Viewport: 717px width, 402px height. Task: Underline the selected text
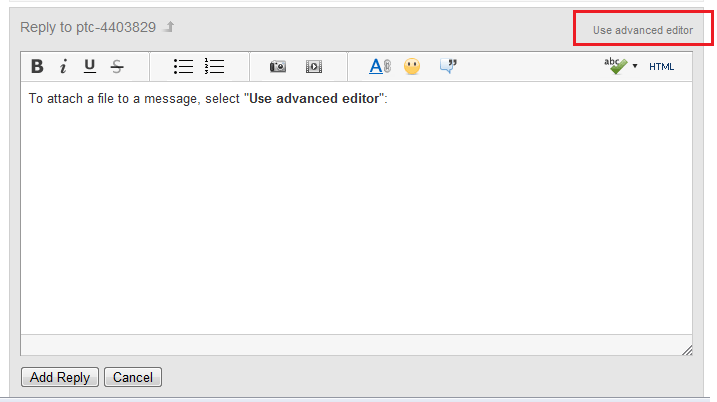coord(90,66)
